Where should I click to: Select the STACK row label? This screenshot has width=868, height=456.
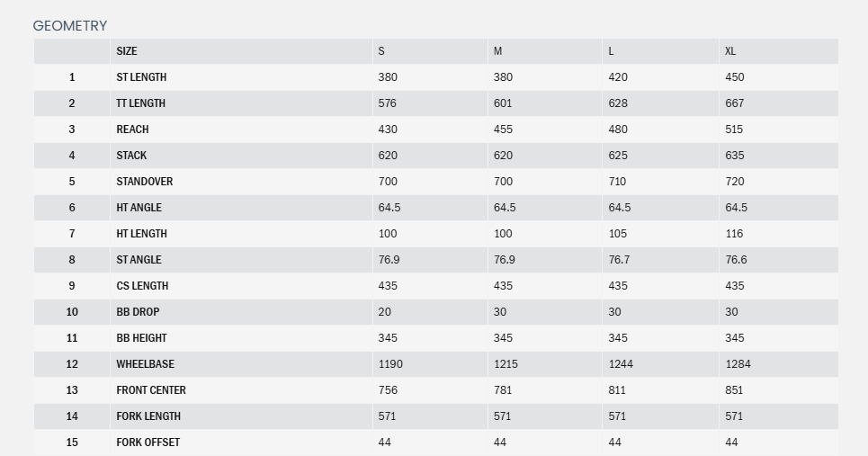[x=131, y=156]
